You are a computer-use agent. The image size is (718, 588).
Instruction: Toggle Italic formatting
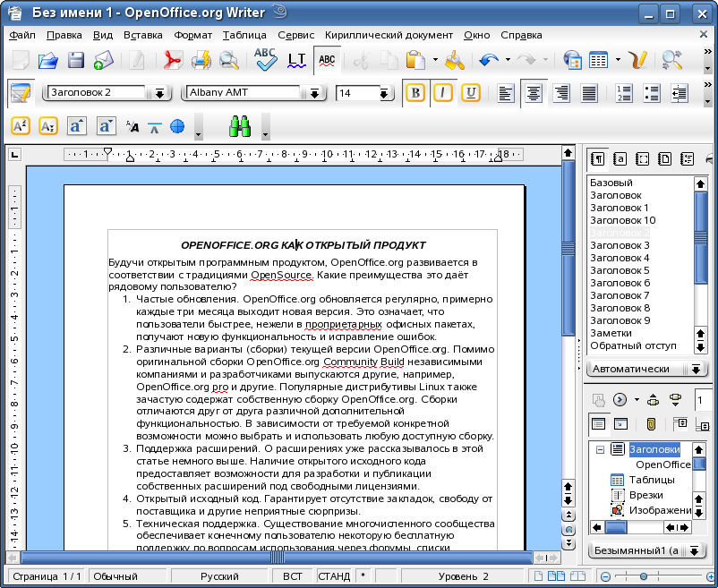(x=442, y=93)
